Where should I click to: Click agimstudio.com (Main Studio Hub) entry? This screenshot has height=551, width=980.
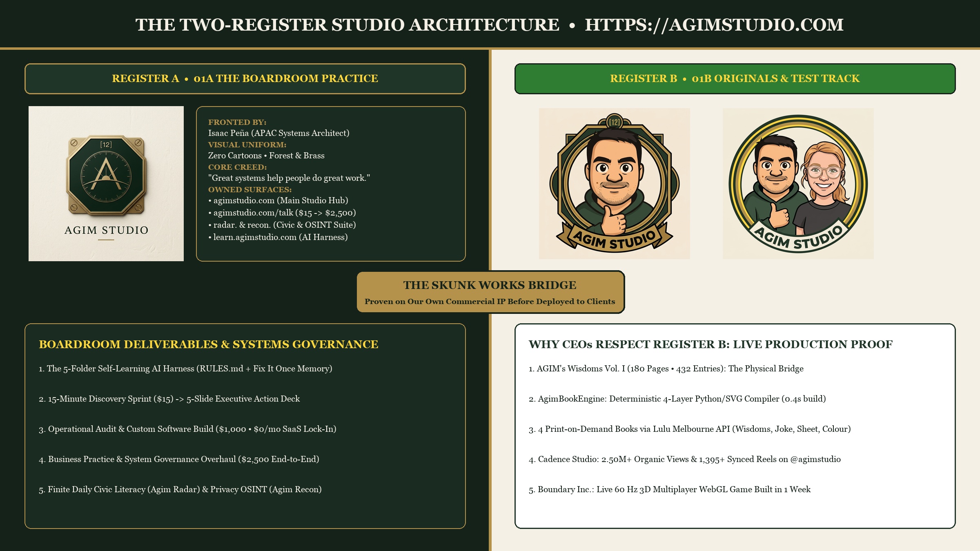coord(278,200)
